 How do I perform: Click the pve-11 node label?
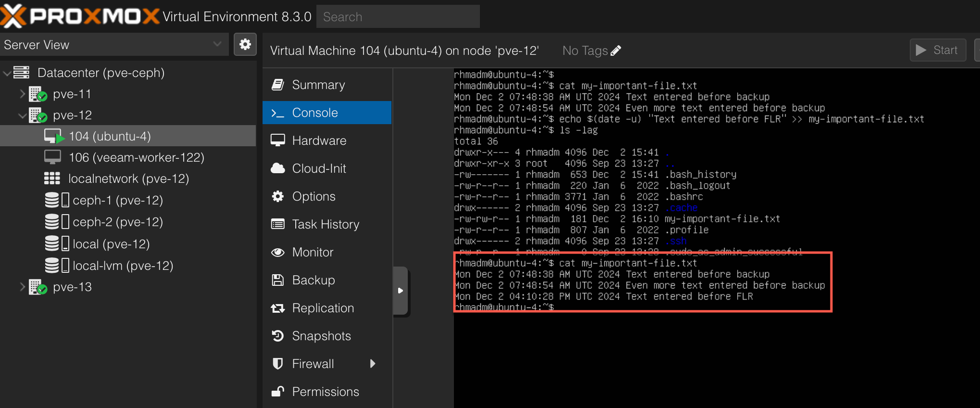72,94
